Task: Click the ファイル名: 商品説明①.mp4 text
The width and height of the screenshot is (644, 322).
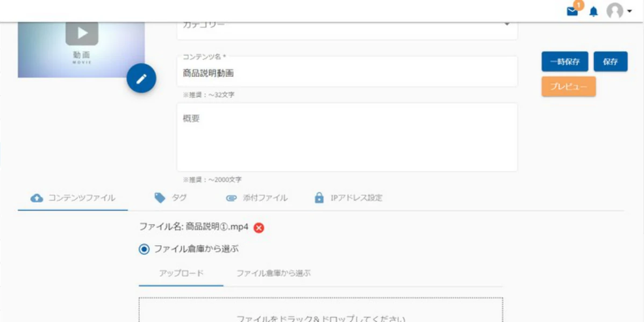Action: (x=194, y=227)
